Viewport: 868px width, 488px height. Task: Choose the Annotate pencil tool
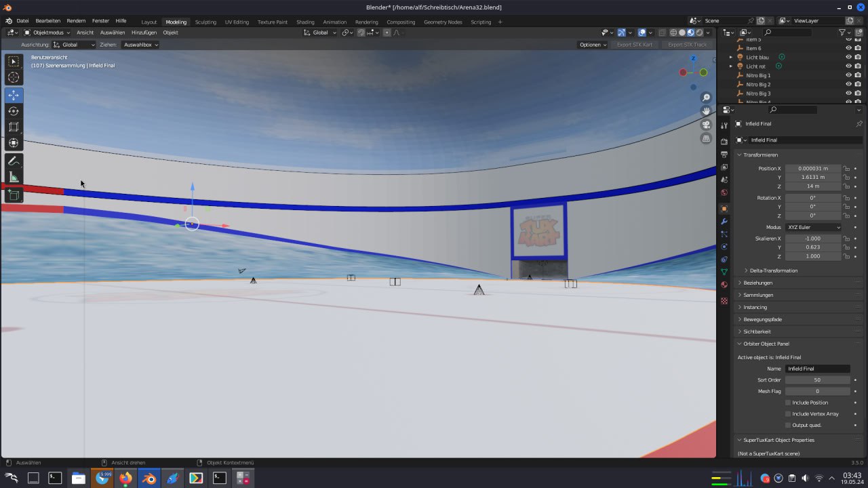pos(14,161)
